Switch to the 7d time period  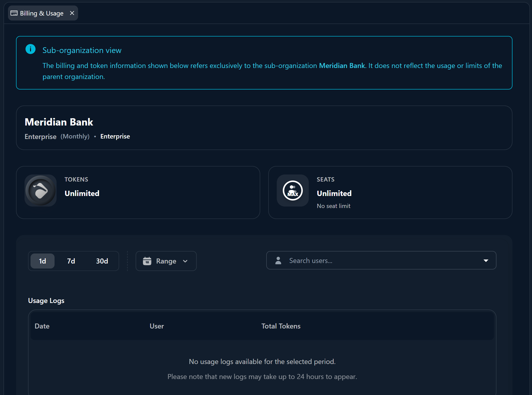point(71,261)
